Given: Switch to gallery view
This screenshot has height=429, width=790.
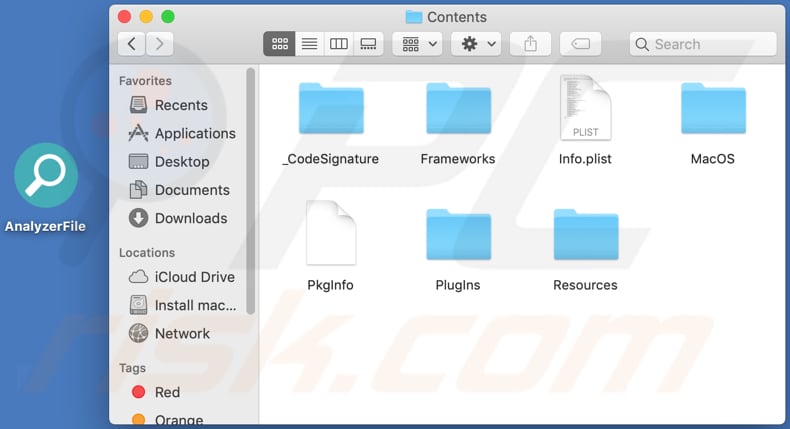Looking at the screenshot, I should pyautogui.click(x=368, y=44).
